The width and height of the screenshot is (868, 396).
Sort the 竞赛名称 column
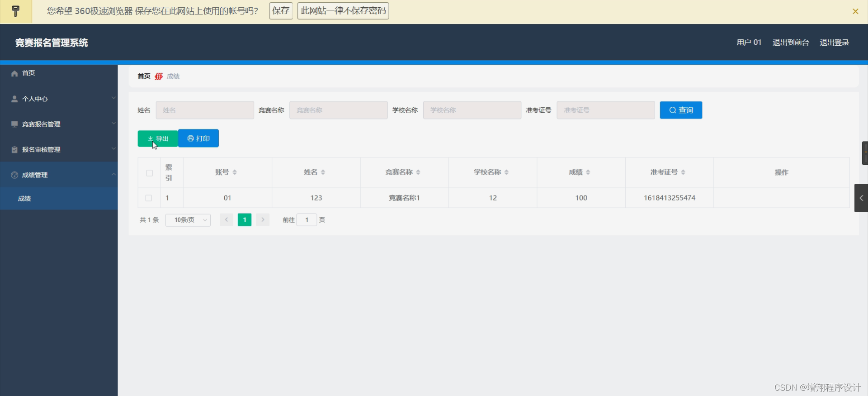pyautogui.click(x=418, y=172)
